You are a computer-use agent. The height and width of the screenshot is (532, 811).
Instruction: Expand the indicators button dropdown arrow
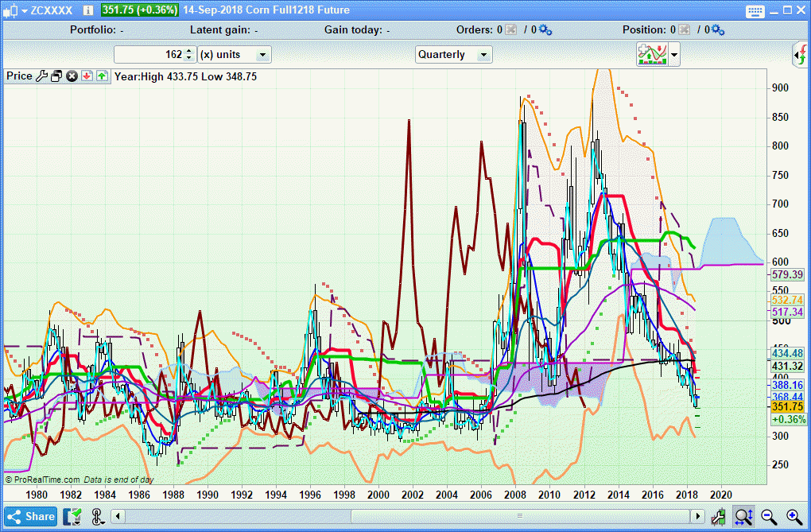(x=675, y=54)
